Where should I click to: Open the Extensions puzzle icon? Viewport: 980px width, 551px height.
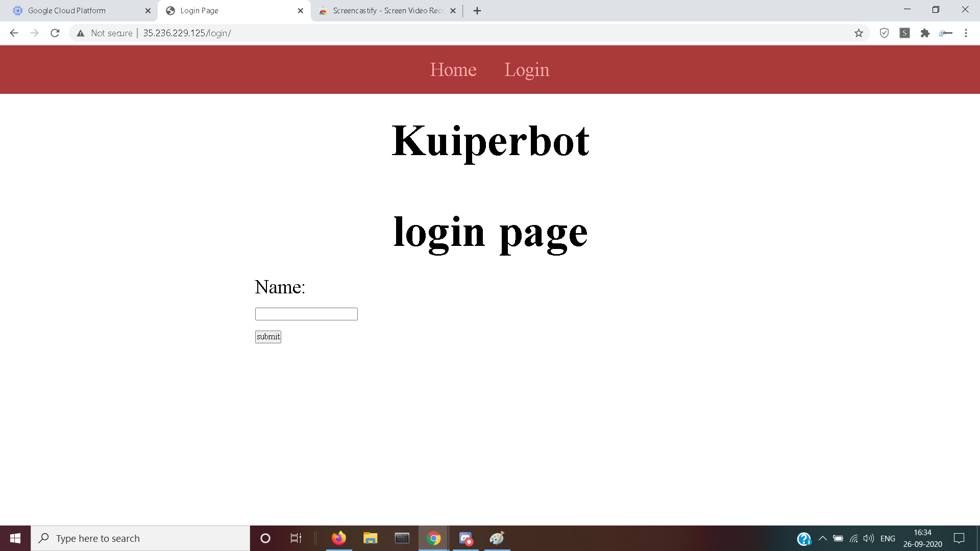(x=925, y=33)
